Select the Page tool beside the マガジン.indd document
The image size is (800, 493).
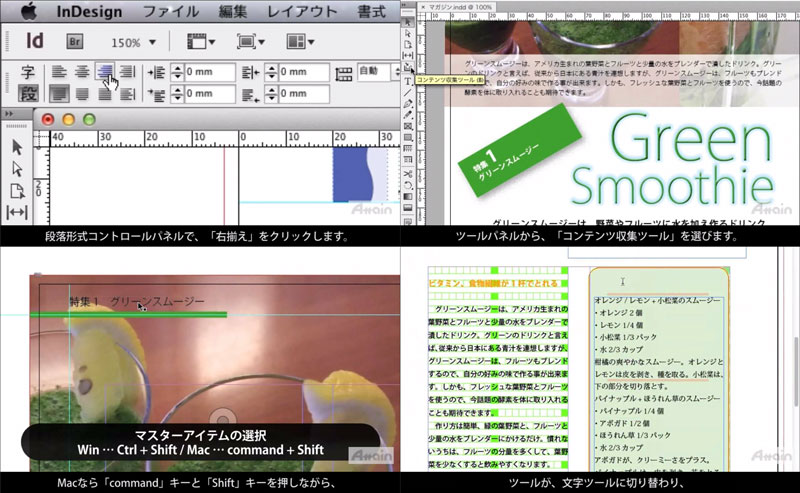(408, 44)
